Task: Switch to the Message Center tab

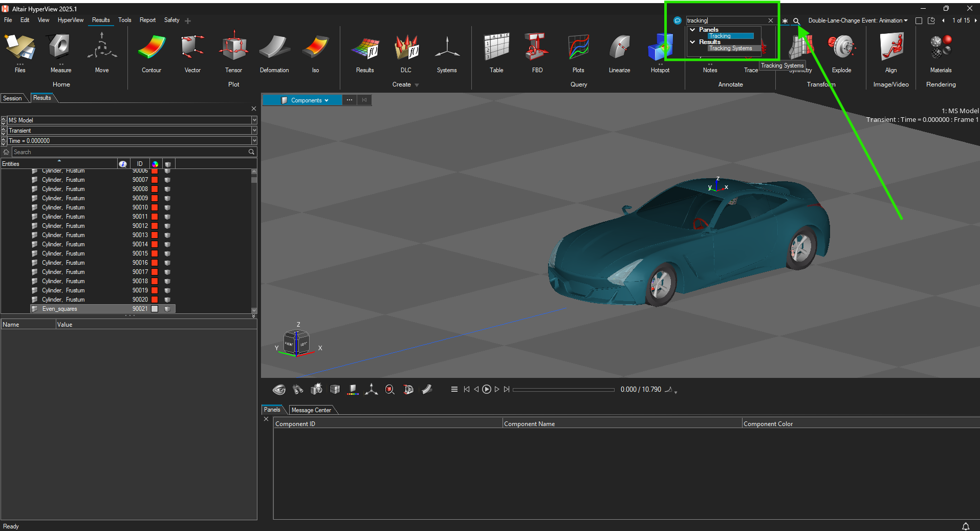Action: pyautogui.click(x=311, y=410)
